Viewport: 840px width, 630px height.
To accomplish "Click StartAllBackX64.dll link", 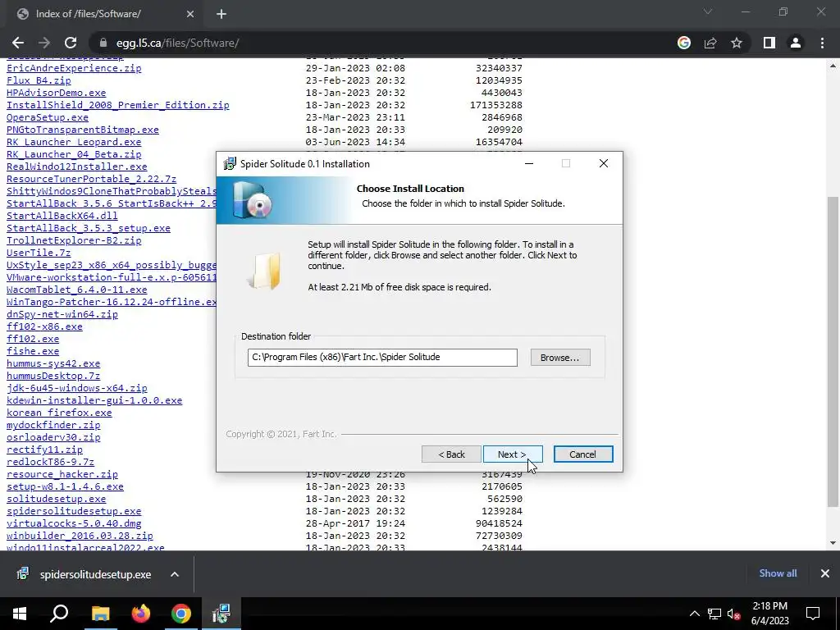I will point(62,216).
